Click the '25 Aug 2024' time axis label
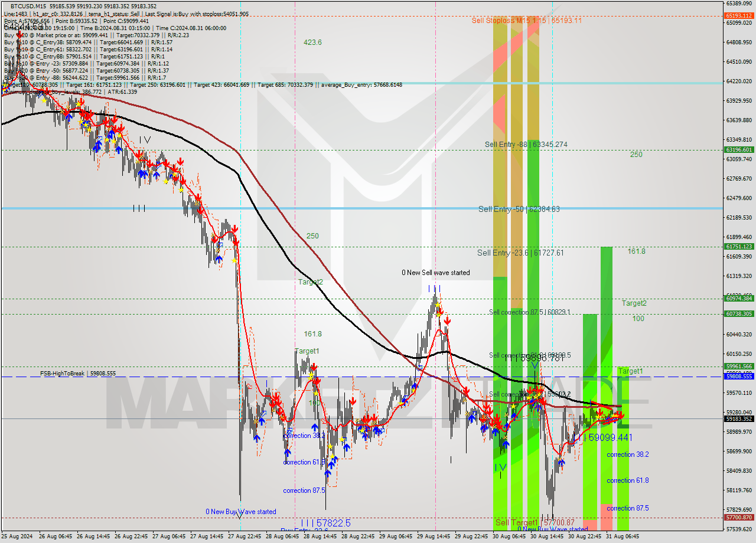This screenshot has height=543, width=756. 17,537
